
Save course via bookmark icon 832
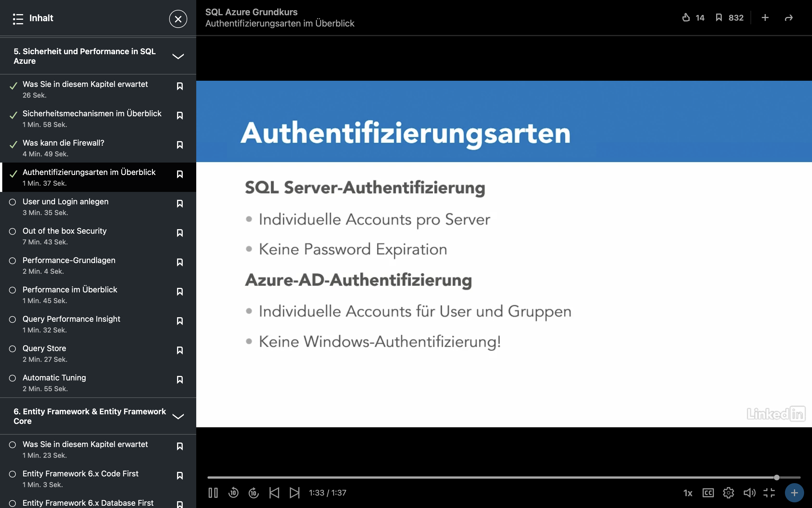pos(719,17)
